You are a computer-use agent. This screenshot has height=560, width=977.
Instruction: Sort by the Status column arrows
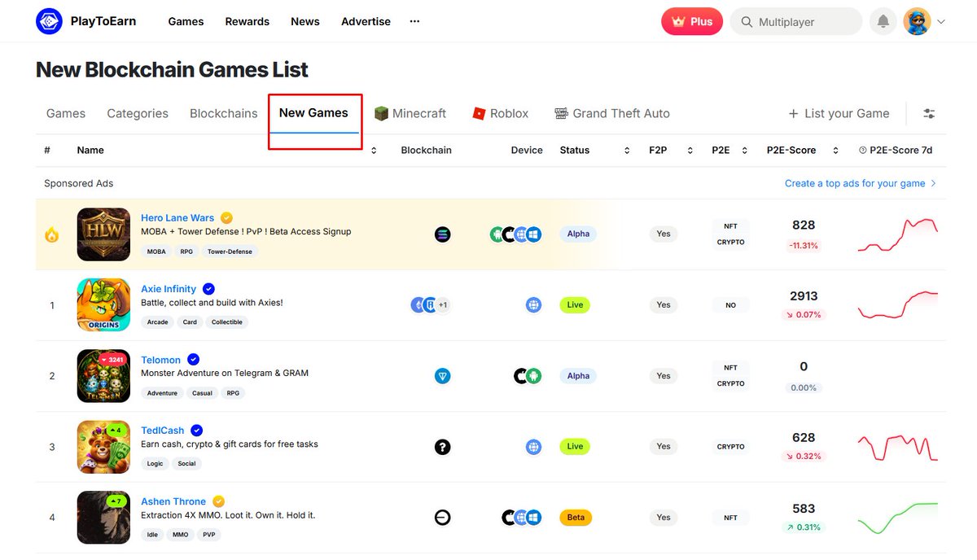click(x=627, y=151)
